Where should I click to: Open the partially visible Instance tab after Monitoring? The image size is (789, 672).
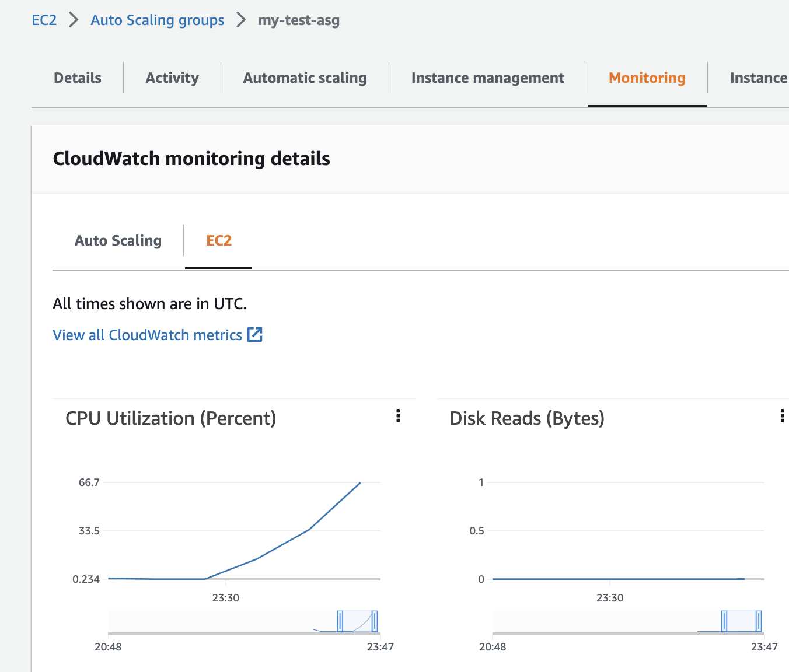coord(759,78)
